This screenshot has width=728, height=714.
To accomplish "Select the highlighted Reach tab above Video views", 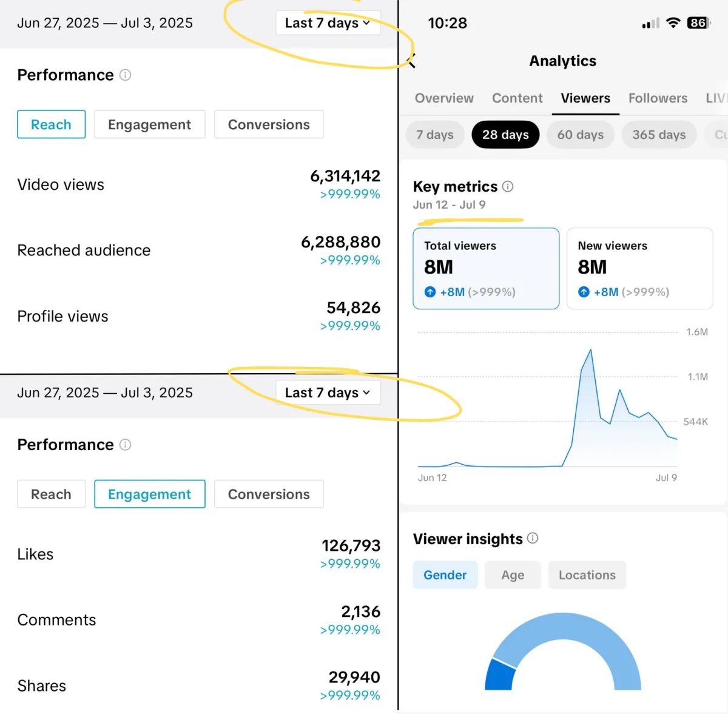I will point(52,124).
